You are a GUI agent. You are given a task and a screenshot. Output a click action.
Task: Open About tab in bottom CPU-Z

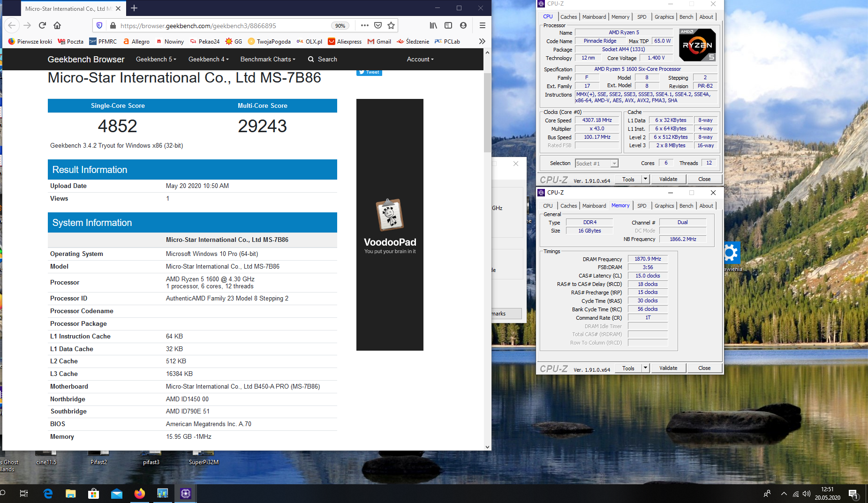pos(706,206)
